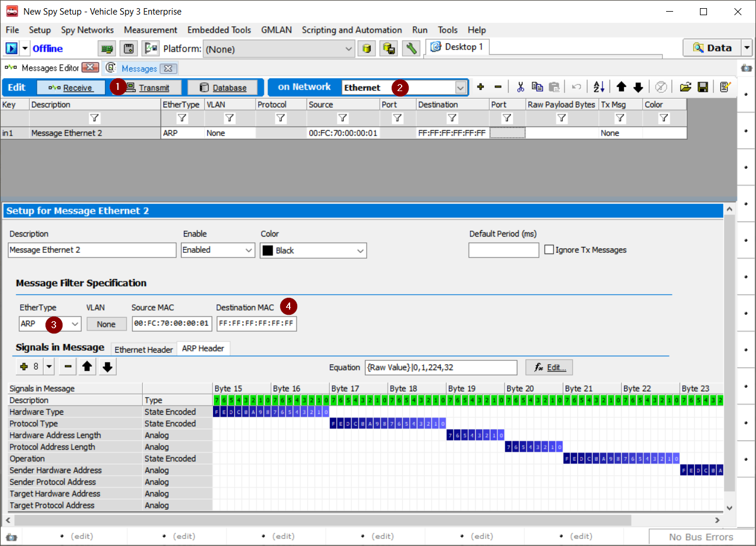Move message up with up arrow icon
This screenshot has height=546, width=756.
pyautogui.click(x=621, y=87)
